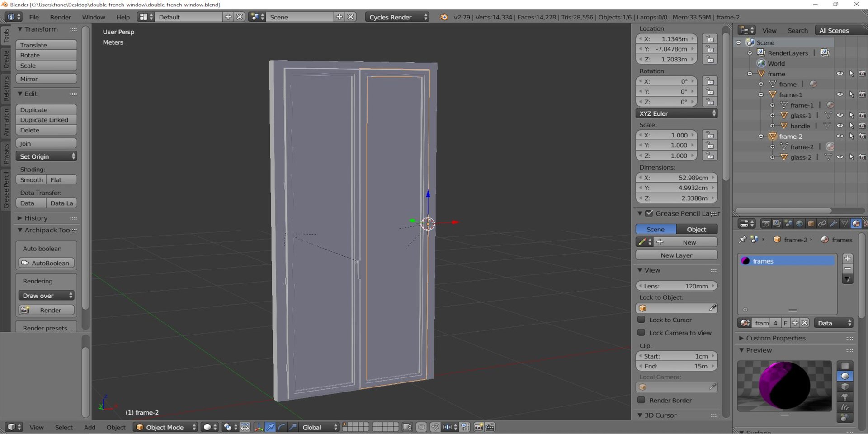Image resolution: width=868 pixels, height=434 pixels.
Task: Enable translate manipulator arrow in header
Action: (270, 427)
